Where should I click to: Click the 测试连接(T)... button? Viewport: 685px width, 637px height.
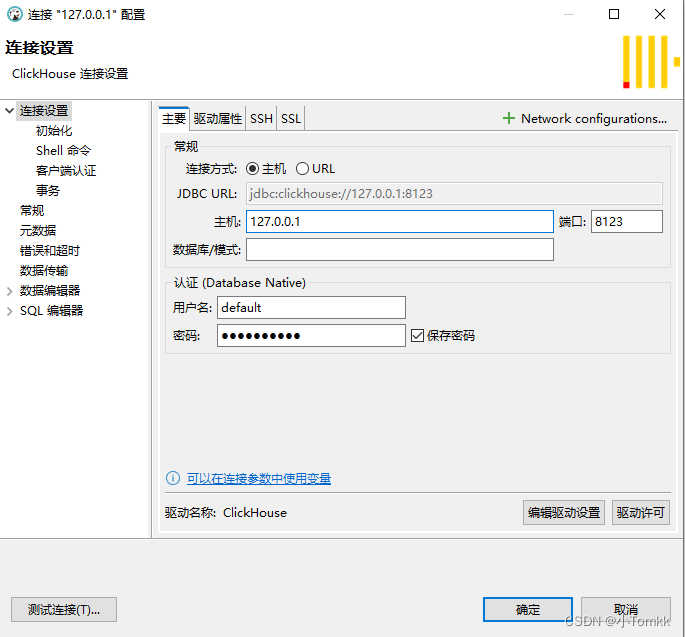click(64, 609)
